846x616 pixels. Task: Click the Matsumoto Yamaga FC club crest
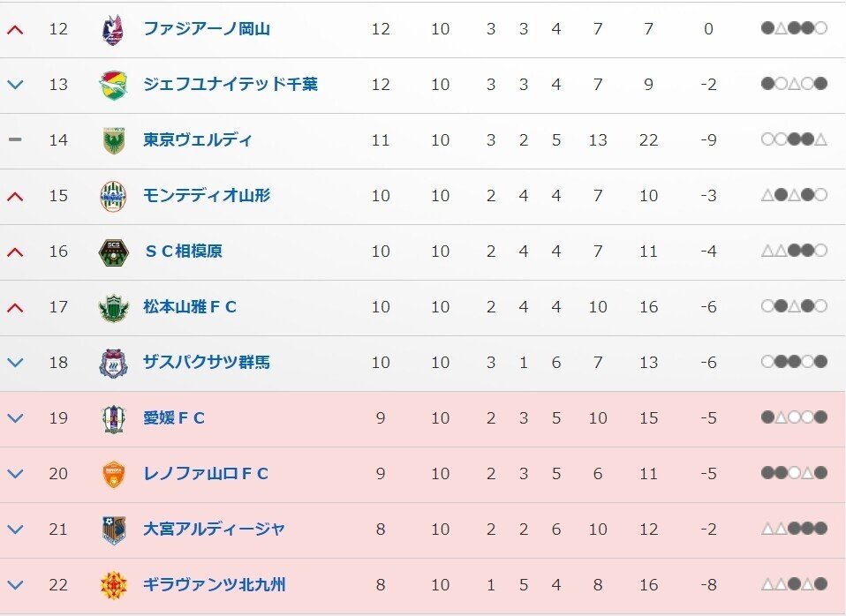[113, 307]
